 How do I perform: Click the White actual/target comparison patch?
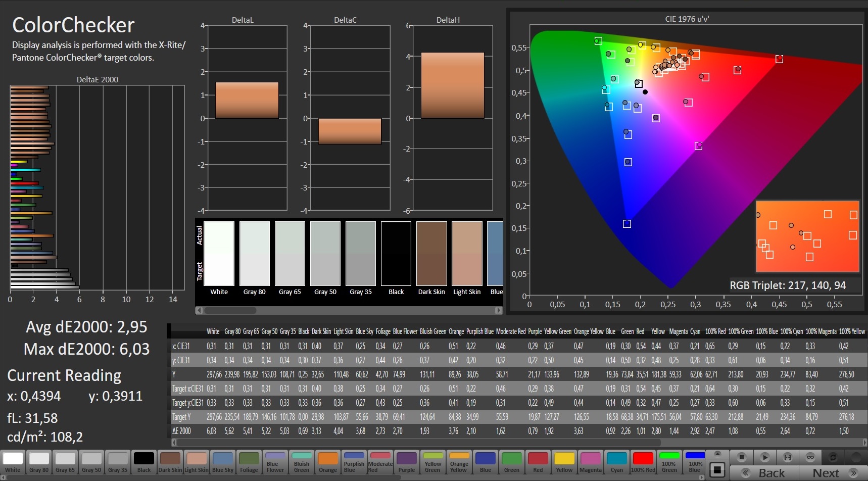(x=219, y=254)
